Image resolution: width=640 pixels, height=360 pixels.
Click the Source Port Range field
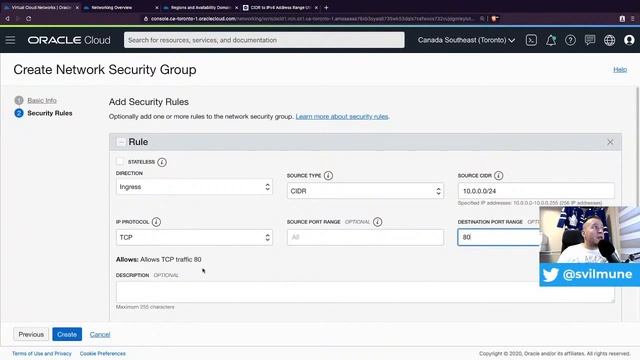(x=365, y=237)
